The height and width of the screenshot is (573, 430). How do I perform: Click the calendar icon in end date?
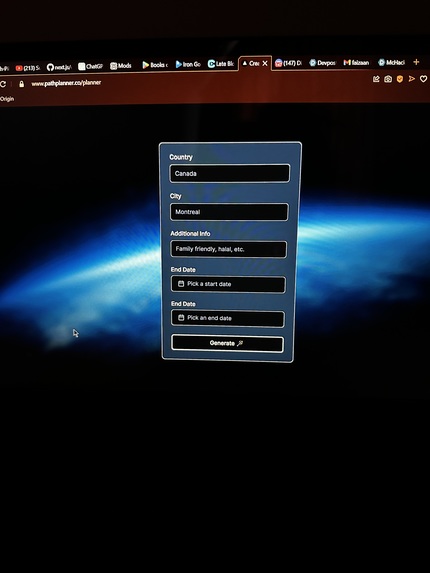(x=181, y=318)
